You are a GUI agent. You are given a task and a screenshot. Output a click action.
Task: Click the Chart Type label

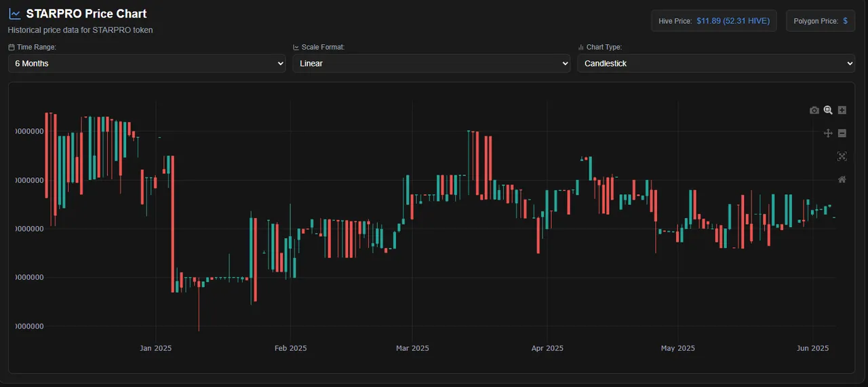(604, 47)
